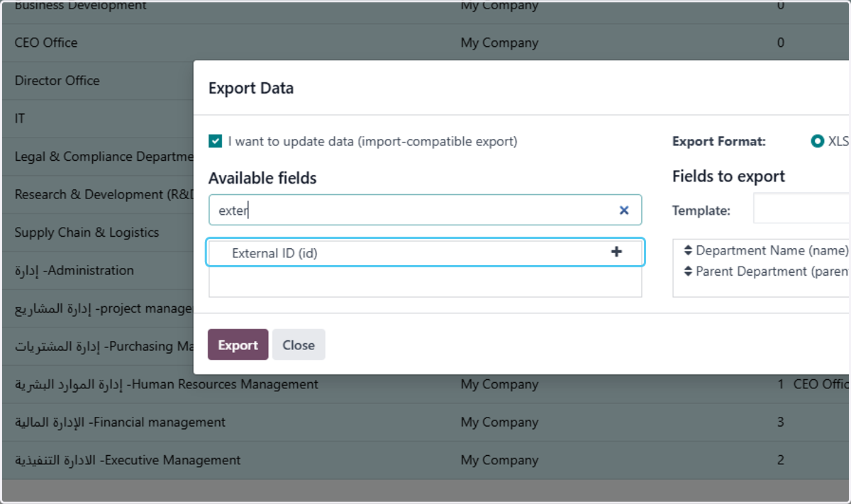Clear the available fields search text
The width and height of the screenshot is (851, 504).
point(624,210)
